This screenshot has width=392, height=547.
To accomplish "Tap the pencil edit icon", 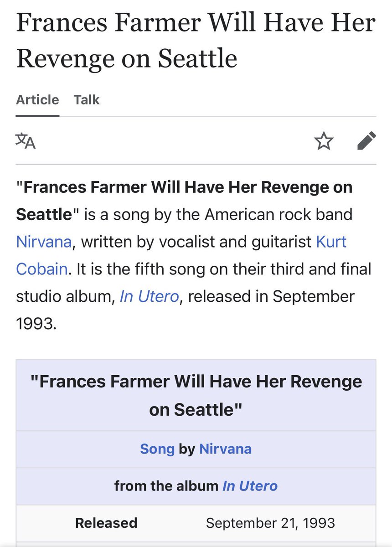I will 366,141.
